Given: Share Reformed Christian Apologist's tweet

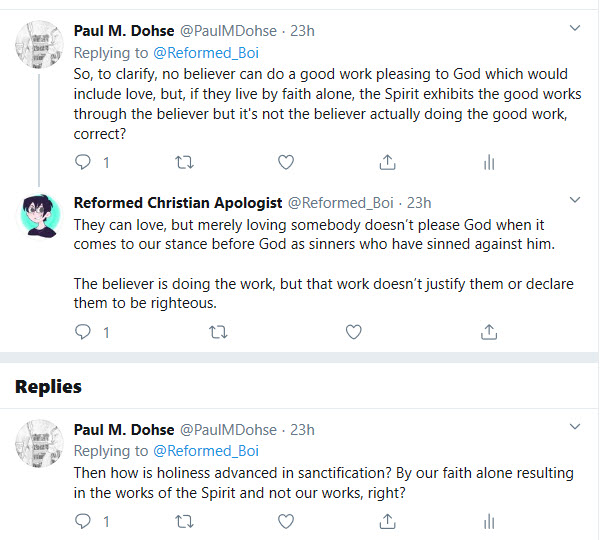Looking at the screenshot, I should [x=489, y=331].
